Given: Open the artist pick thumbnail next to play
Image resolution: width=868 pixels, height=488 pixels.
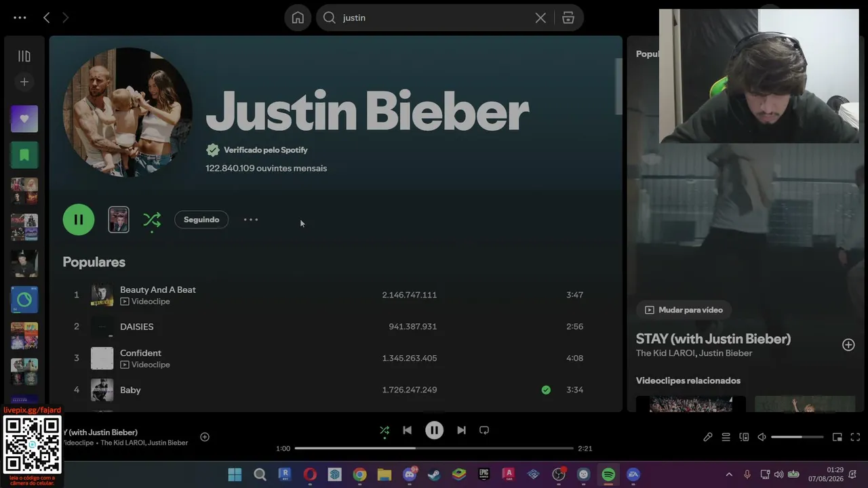Looking at the screenshot, I should (x=119, y=220).
